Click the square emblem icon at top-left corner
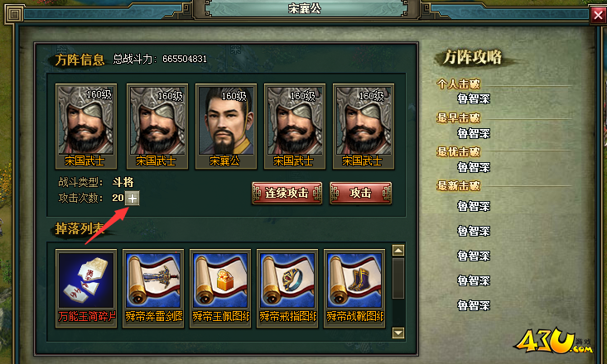 (x=15, y=15)
